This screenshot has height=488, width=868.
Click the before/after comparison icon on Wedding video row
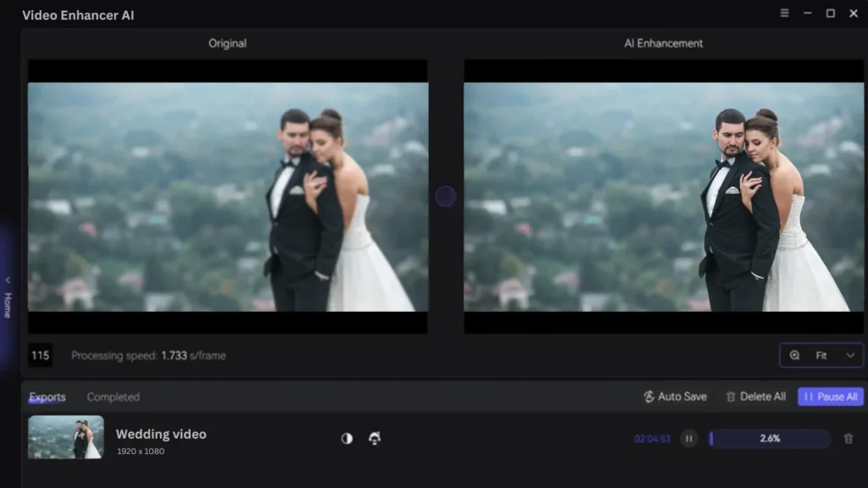click(x=347, y=438)
